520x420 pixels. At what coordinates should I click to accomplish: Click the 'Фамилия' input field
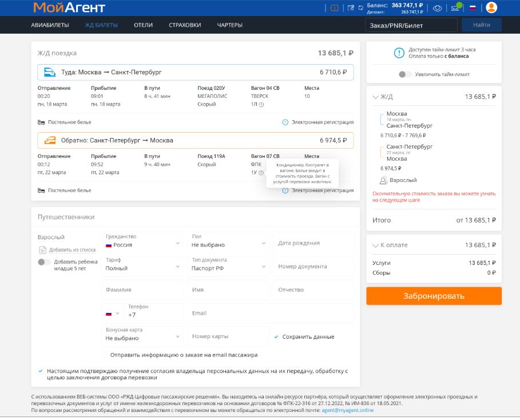pos(142,290)
